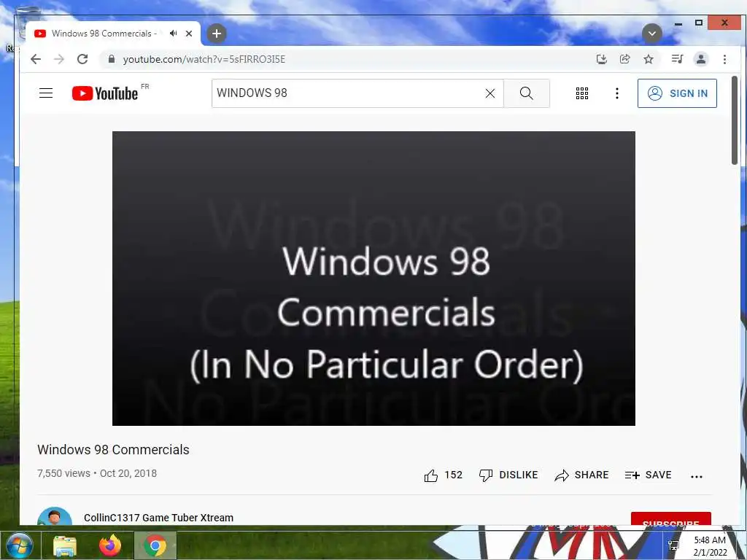This screenshot has width=747, height=560.
Task: Mute the tab via the speaker icon
Action: (173, 34)
